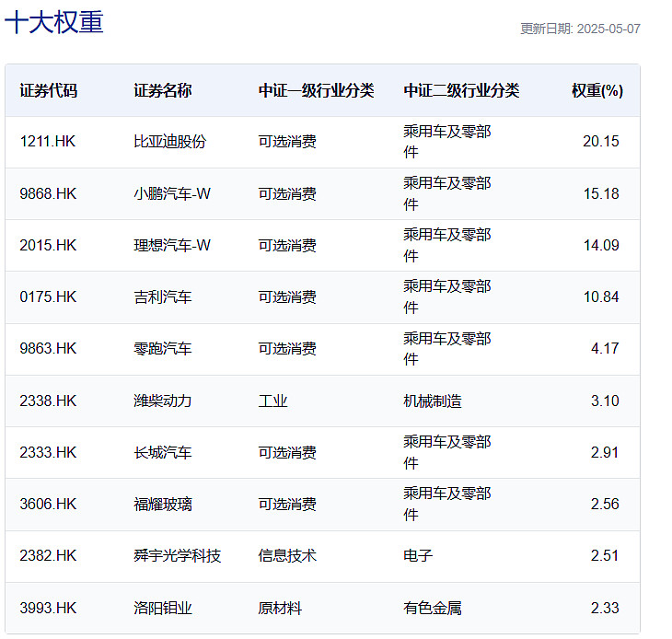
Task: Select the name 零跑汽车
Action: pos(162,348)
